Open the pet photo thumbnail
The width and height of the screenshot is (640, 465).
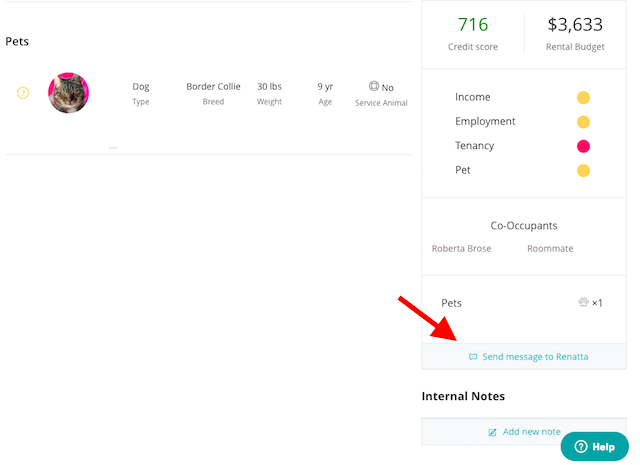coord(68,93)
